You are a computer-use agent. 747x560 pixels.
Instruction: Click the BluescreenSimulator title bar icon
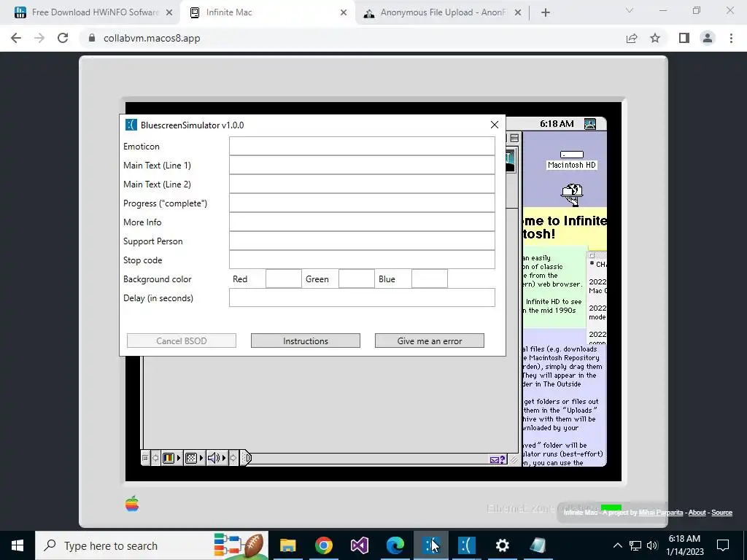131,125
